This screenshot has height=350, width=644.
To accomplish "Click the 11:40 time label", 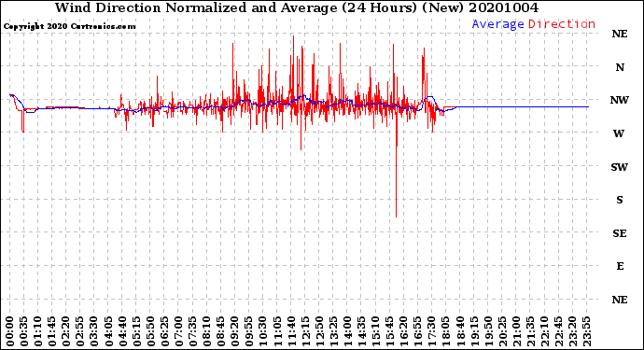I will click(291, 331).
